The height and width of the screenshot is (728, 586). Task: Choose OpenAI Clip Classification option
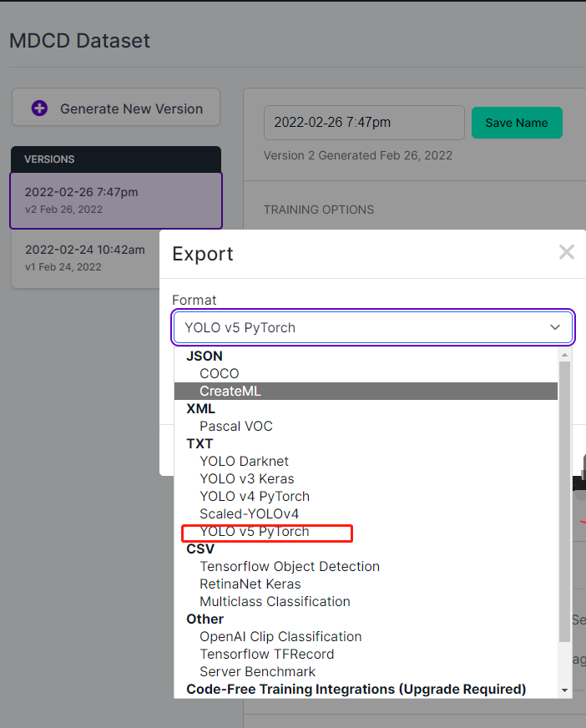[x=366, y=636]
